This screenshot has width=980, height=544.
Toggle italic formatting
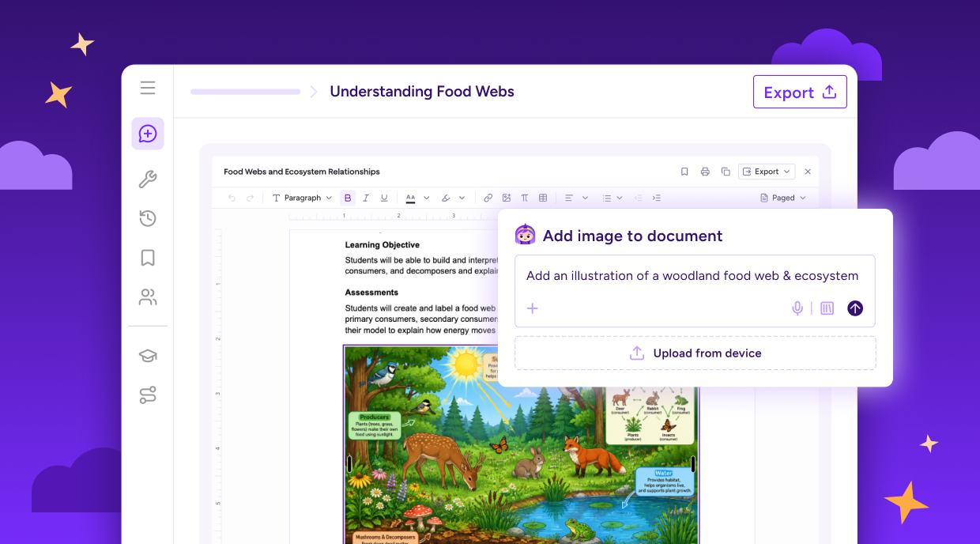pos(366,198)
